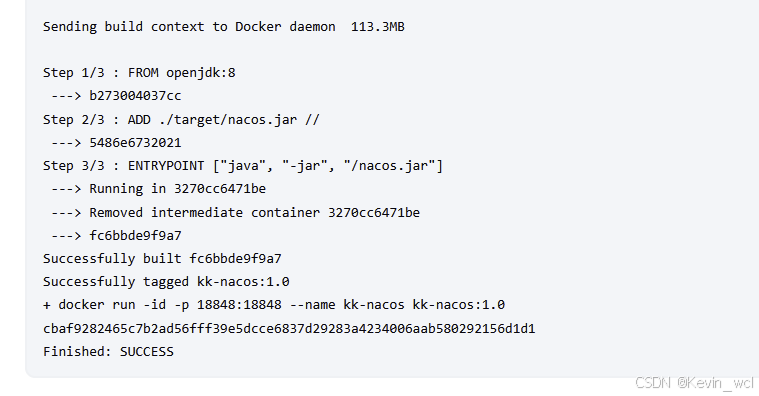Click the 'Successfully built fc6bbde9f9a7' line
This screenshot has width=759, height=396.
click(162, 259)
